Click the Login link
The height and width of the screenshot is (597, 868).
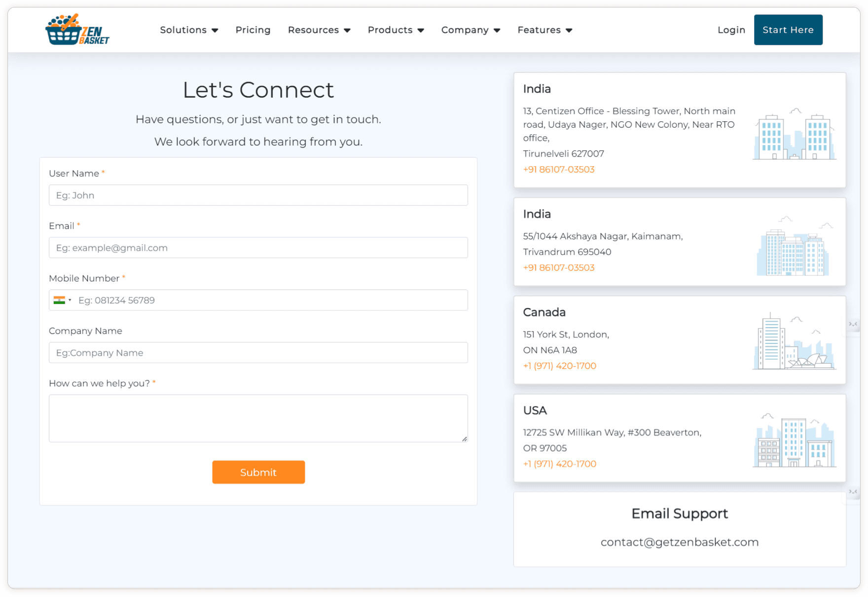pos(731,30)
